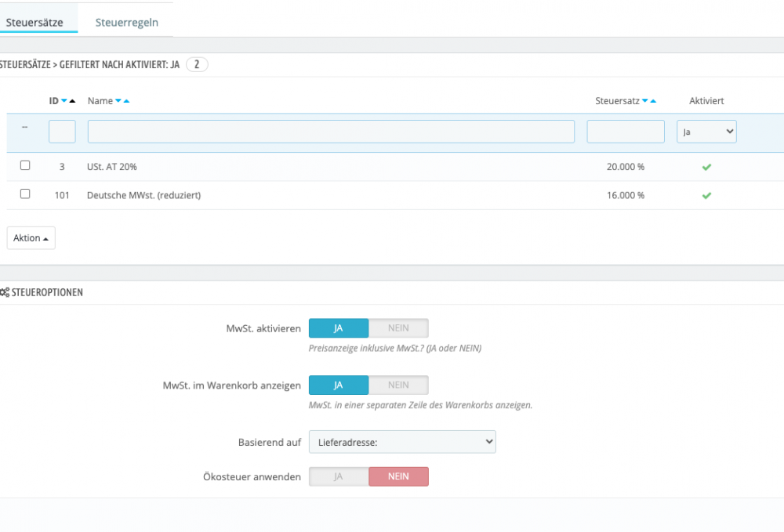The width and height of the screenshot is (784, 532).
Task: Sort Name column descending arrow
Action: click(118, 101)
